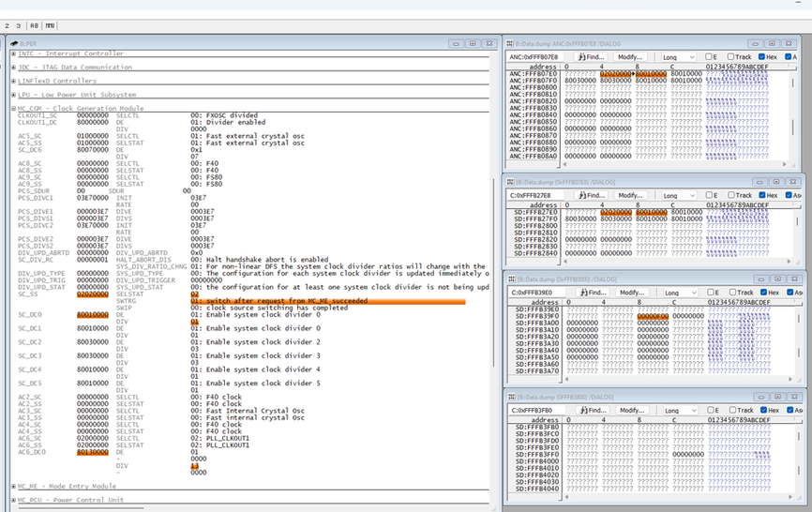
Task: Expand INTC - Interrupt Controller node
Action: click(x=14, y=53)
